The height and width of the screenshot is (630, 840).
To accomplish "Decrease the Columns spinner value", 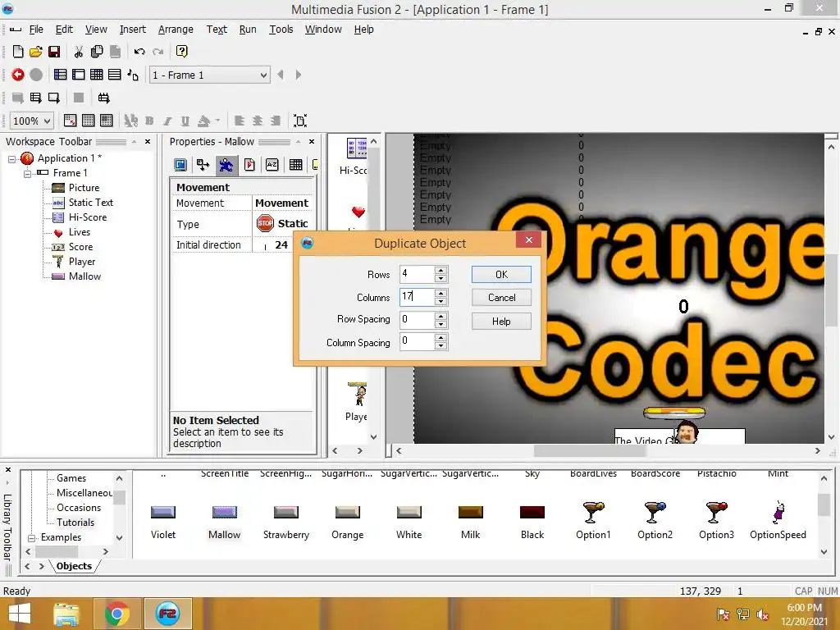I will [x=441, y=302].
